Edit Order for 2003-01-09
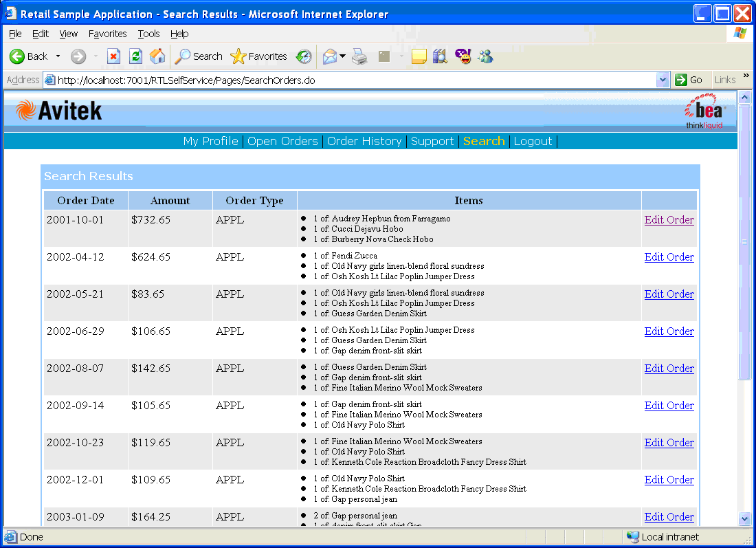This screenshot has width=756, height=548. coord(669,517)
